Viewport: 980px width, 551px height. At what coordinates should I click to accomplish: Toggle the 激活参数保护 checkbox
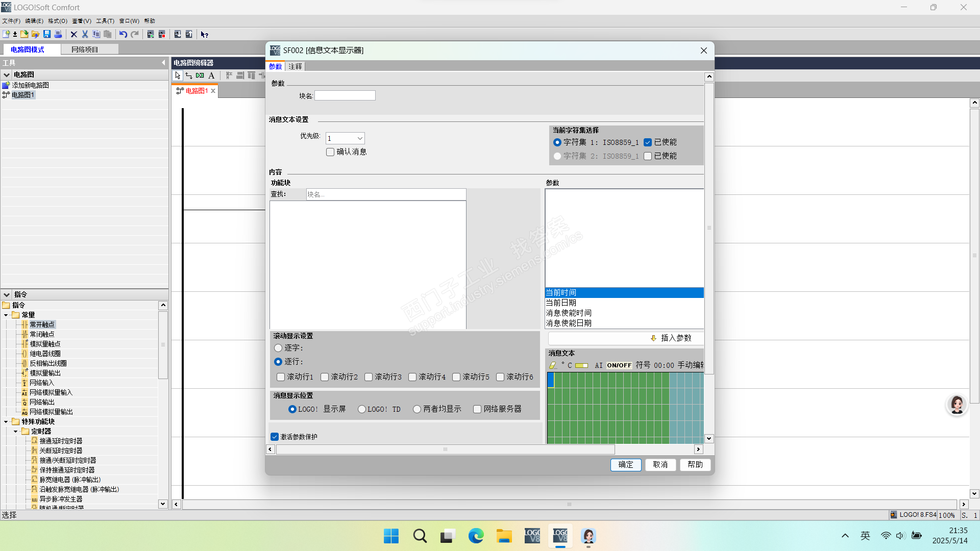point(275,437)
